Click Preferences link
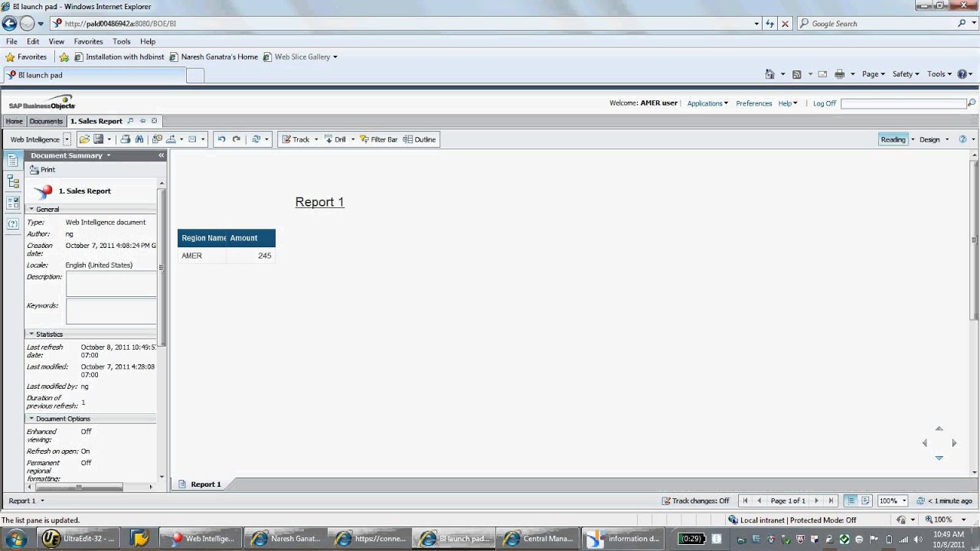The image size is (980, 551). pyautogui.click(x=754, y=103)
